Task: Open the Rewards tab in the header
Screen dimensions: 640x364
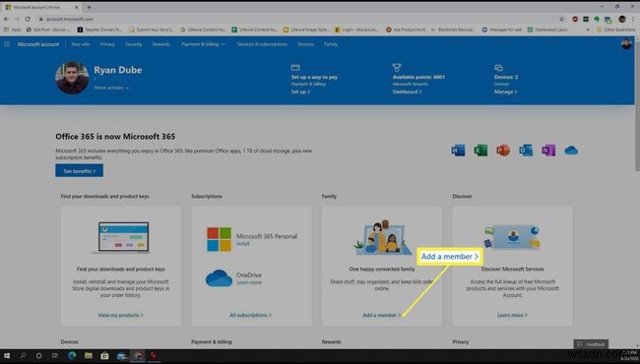Action: tap(160, 44)
